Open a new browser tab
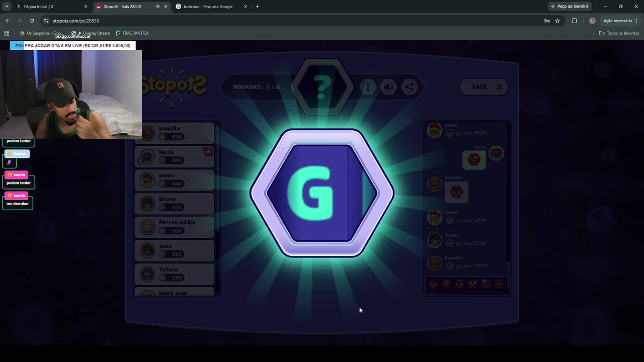The width and height of the screenshot is (644, 362). click(x=258, y=7)
